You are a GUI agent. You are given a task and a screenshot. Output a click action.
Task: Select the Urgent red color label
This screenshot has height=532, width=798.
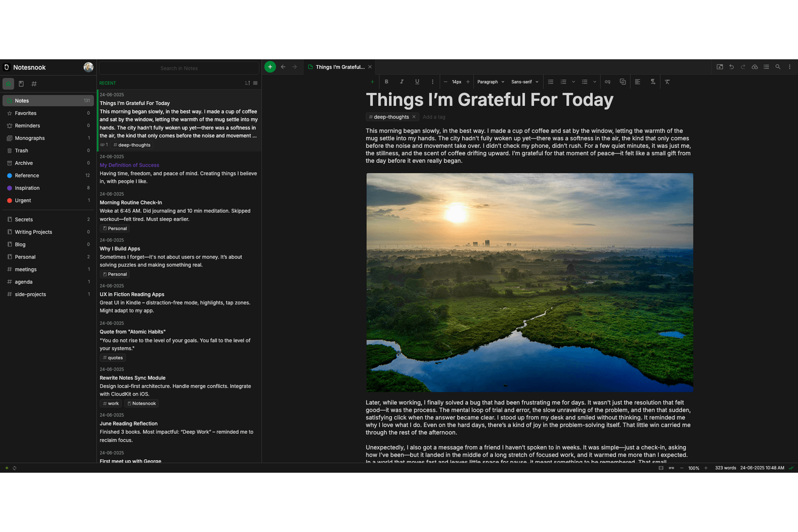click(23, 201)
